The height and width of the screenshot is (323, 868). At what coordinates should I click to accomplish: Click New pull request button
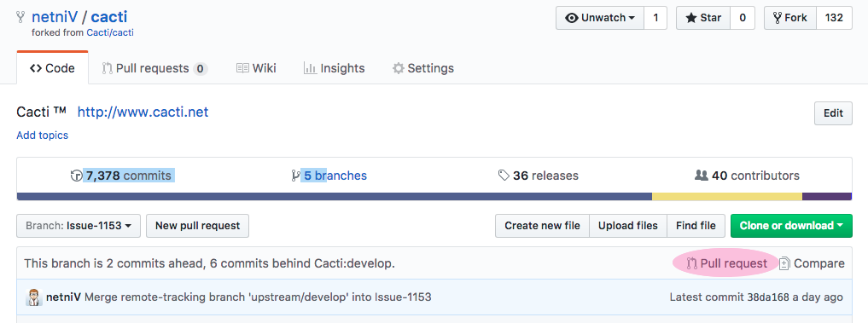pyautogui.click(x=198, y=226)
